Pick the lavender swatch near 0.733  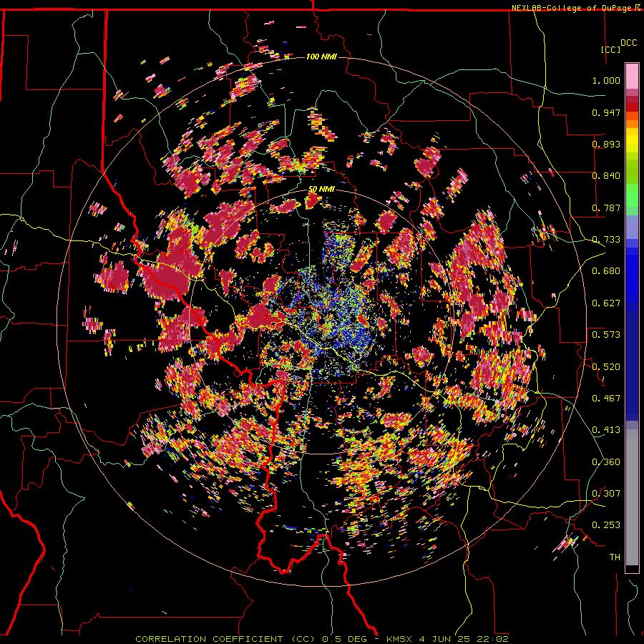632,227
